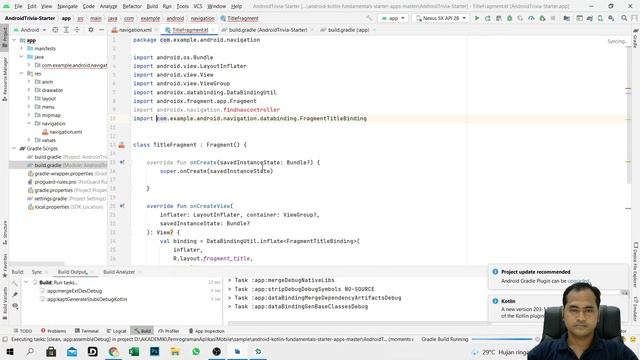
Task: Open the Resource Manager side panel tab
Action: click(x=4, y=79)
